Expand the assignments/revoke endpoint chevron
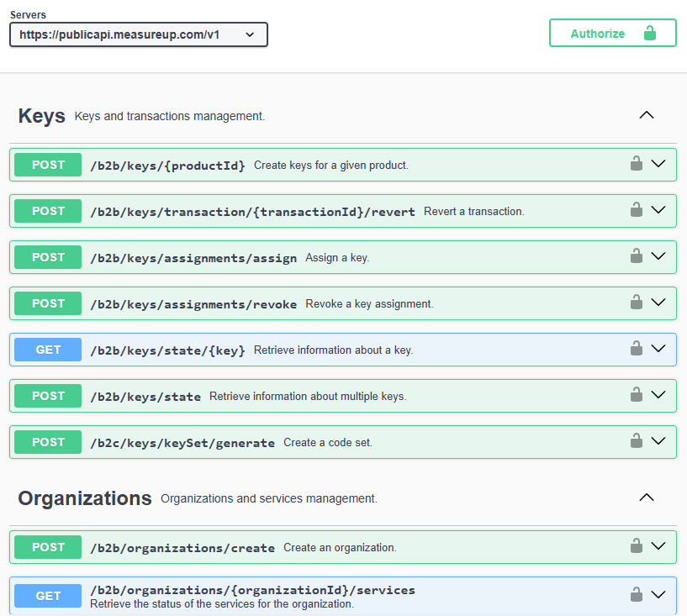The width and height of the screenshot is (687, 616). pyautogui.click(x=658, y=303)
